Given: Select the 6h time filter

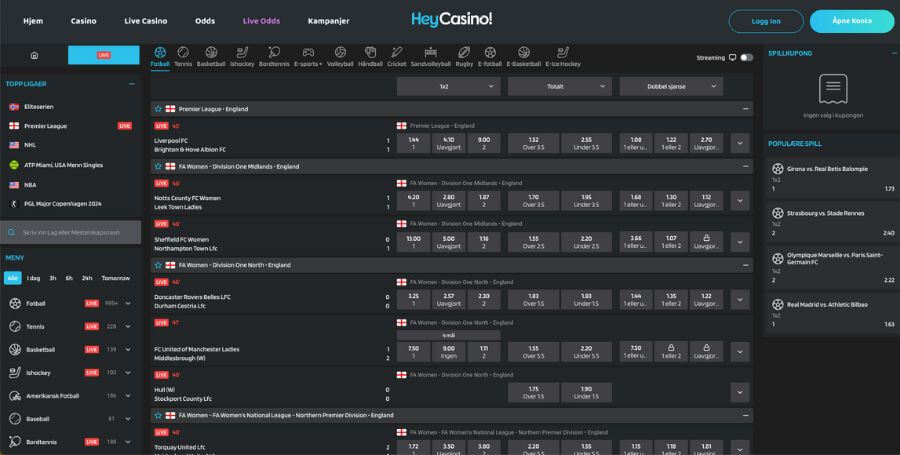Looking at the screenshot, I should click(x=69, y=278).
